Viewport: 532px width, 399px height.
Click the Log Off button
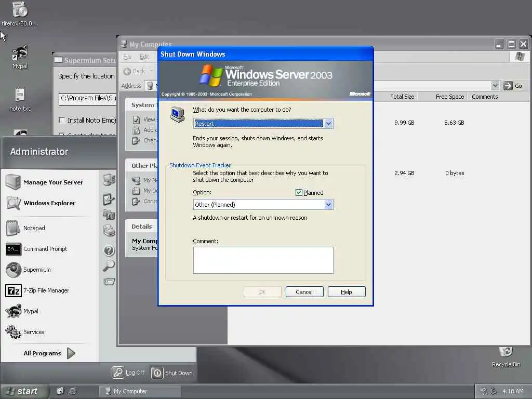click(x=128, y=373)
